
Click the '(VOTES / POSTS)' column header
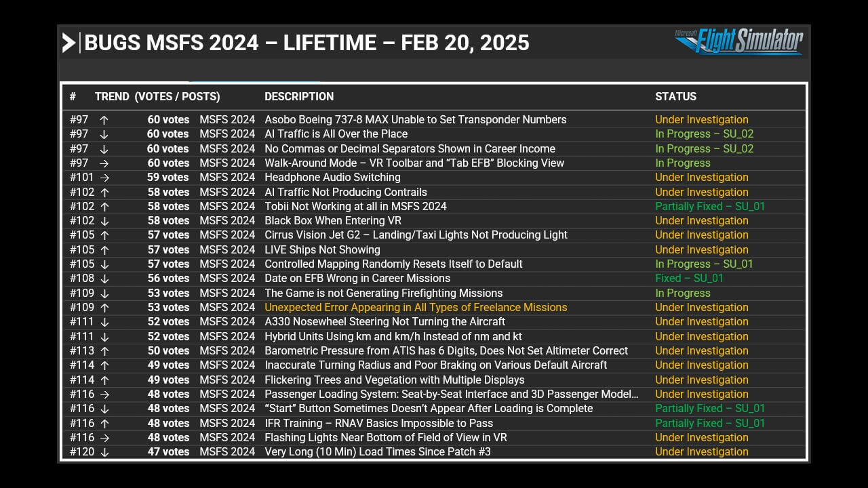coord(177,96)
